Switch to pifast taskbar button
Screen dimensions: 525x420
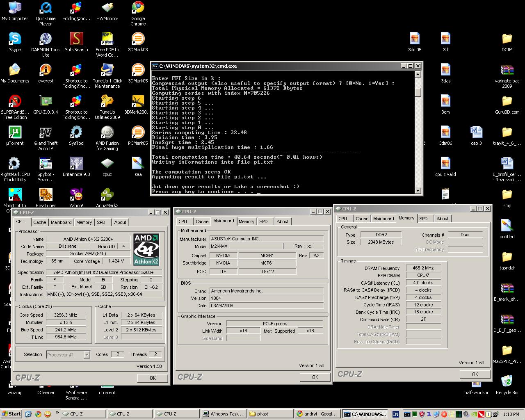pyautogui.click(x=271, y=414)
